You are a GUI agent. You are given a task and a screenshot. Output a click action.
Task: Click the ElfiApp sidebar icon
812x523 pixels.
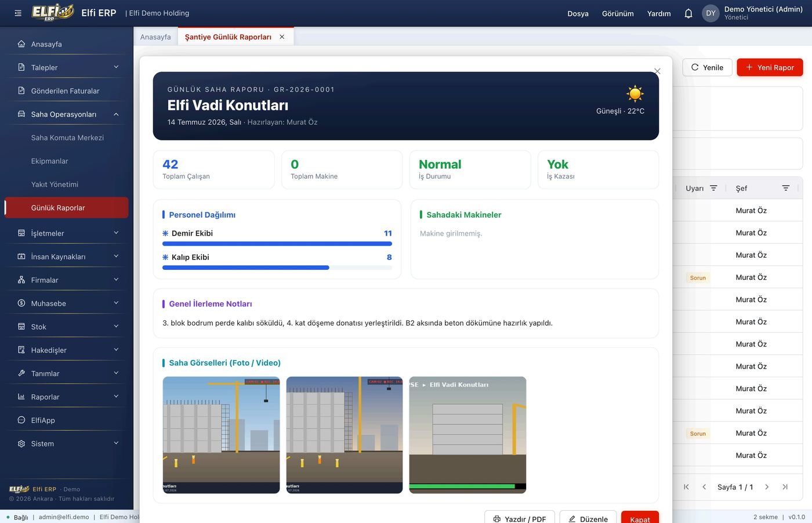point(21,420)
